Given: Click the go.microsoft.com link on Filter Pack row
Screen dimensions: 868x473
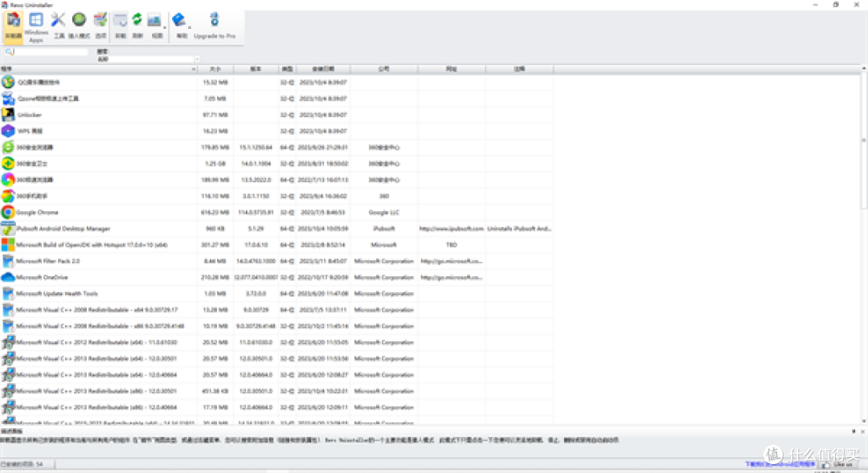Looking at the screenshot, I should point(451,261).
